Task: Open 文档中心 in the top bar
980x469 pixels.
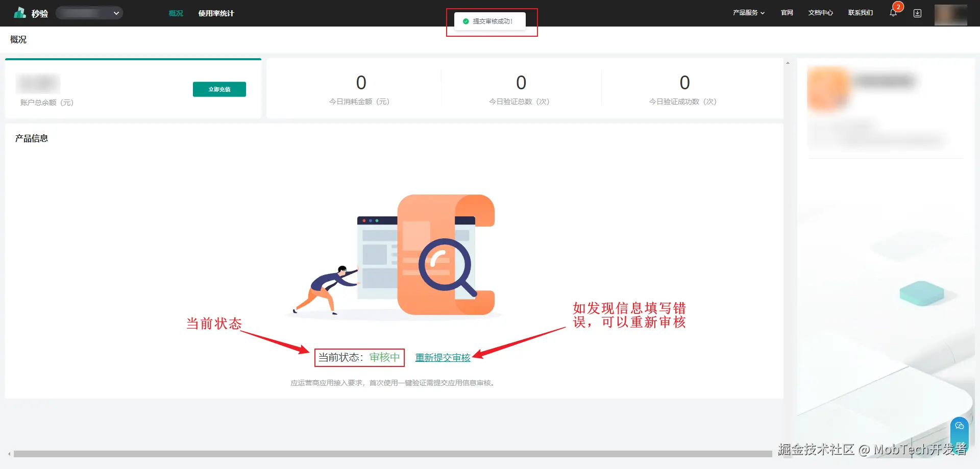Action: point(820,13)
